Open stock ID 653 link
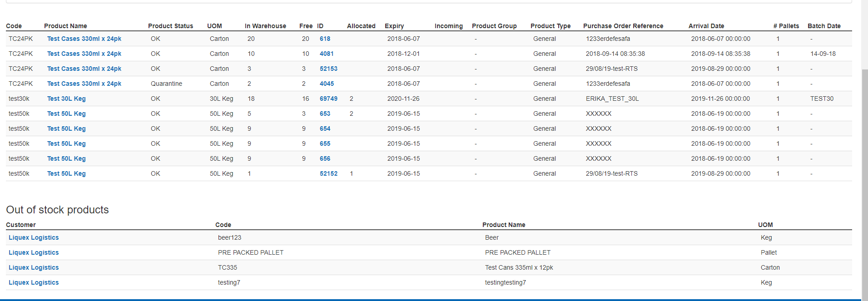This screenshot has width=868, height=301. pos(325,113)
